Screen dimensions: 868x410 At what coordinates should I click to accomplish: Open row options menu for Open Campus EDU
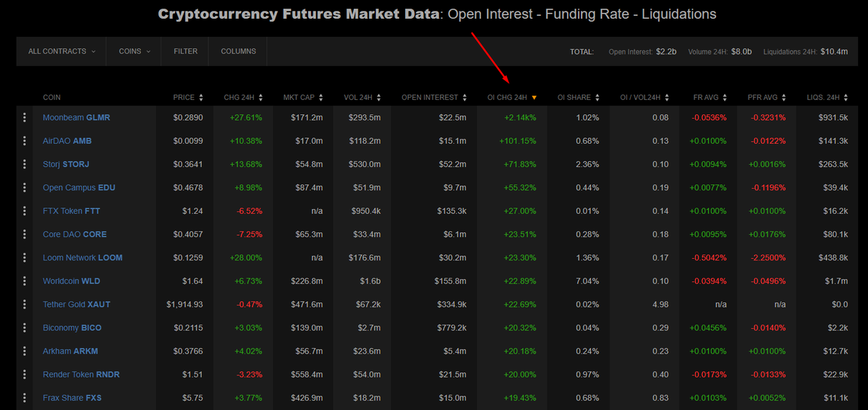point(25,187)
